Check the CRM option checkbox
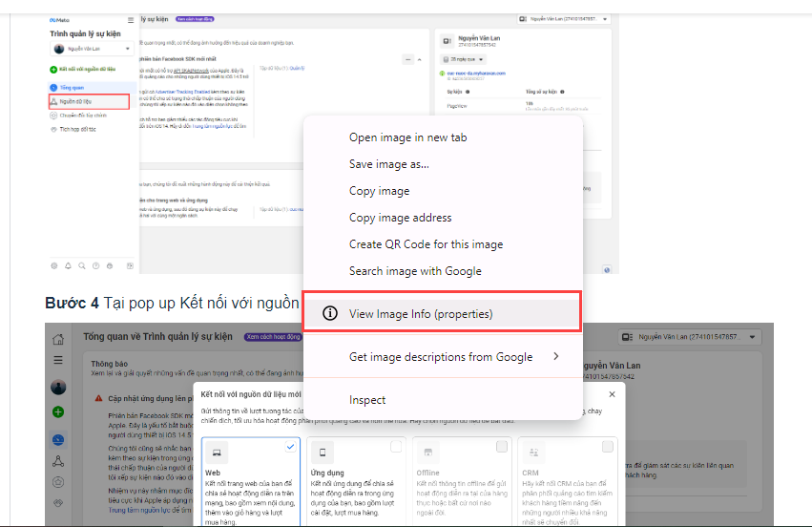Image resolution: width=812 pixels, height=527 pixels. coord(608,447)
